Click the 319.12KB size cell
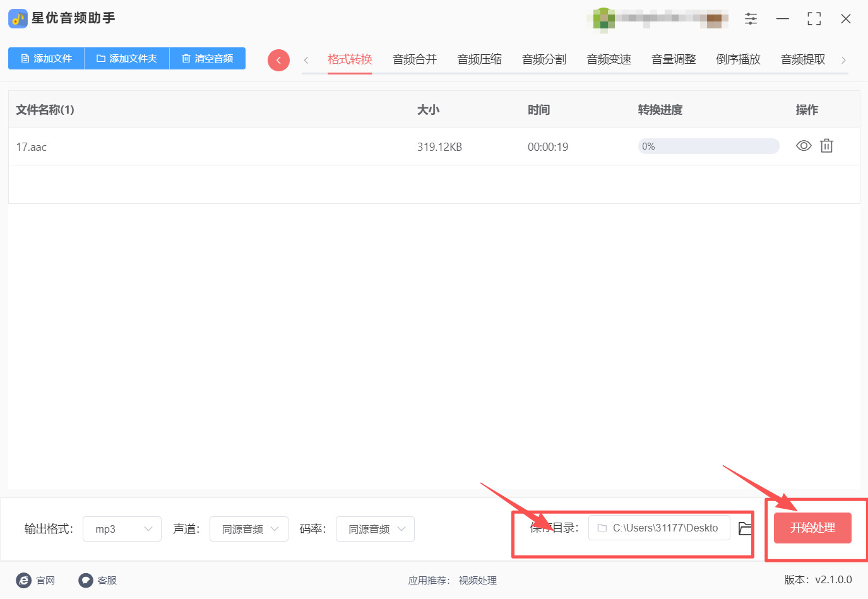 click(439, 147)
